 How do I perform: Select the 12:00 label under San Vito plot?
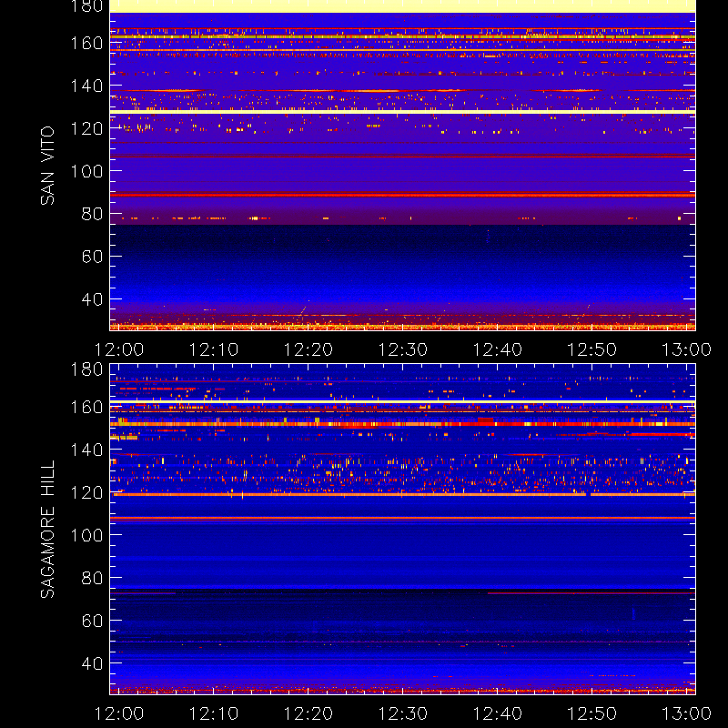point(119,349)
